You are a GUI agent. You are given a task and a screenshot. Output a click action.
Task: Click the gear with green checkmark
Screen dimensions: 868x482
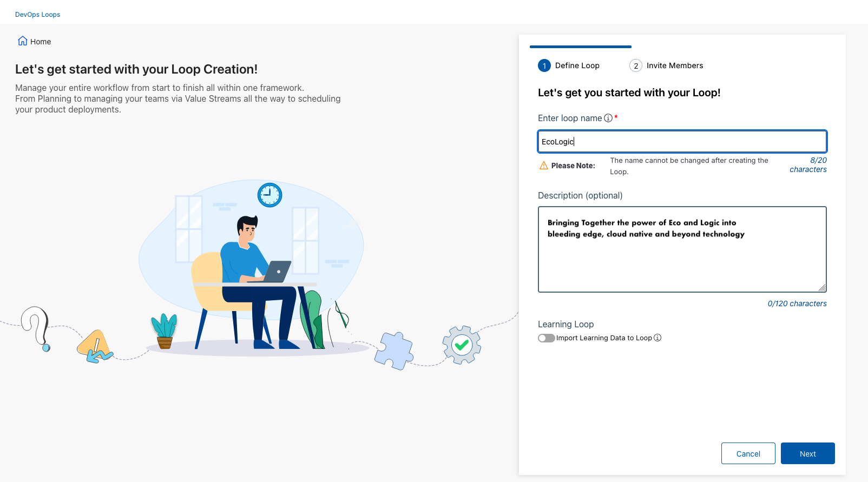point(462,345)
